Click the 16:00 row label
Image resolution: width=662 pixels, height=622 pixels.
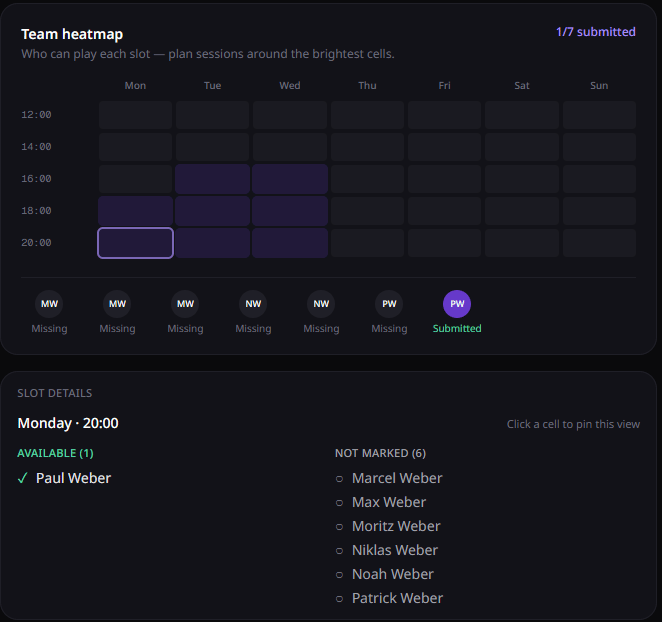(36, 179)
